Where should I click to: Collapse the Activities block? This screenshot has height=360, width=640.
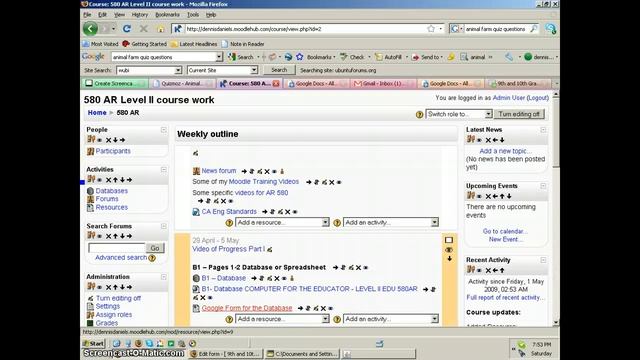click(164, 169)
